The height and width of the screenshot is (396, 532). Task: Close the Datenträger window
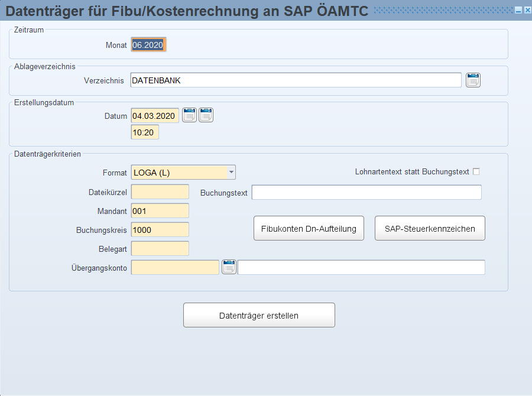point(528,11)
